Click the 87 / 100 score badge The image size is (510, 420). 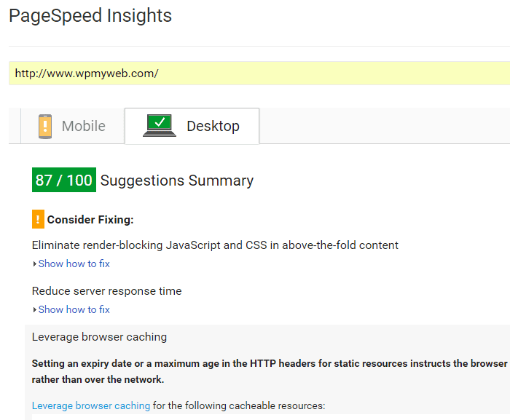click(x=64, y=180)
